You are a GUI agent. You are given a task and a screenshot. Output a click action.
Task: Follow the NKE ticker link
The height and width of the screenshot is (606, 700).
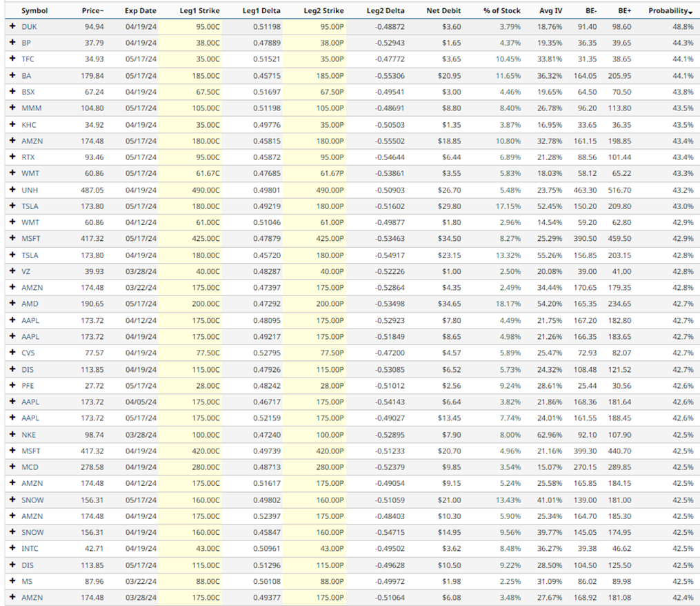coord(28,436)
